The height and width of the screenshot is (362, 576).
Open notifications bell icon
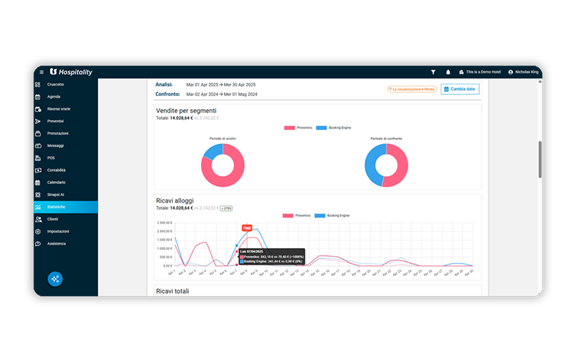448,72
